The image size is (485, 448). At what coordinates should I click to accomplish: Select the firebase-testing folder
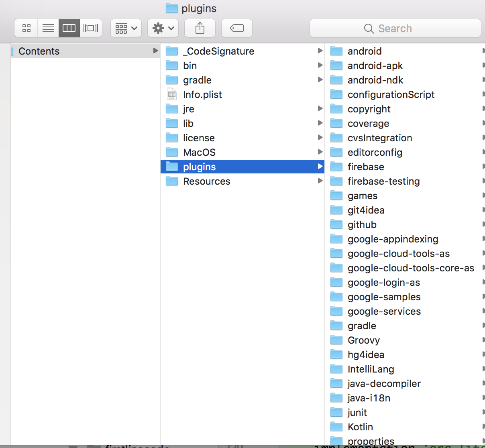[x=405, y=181]
